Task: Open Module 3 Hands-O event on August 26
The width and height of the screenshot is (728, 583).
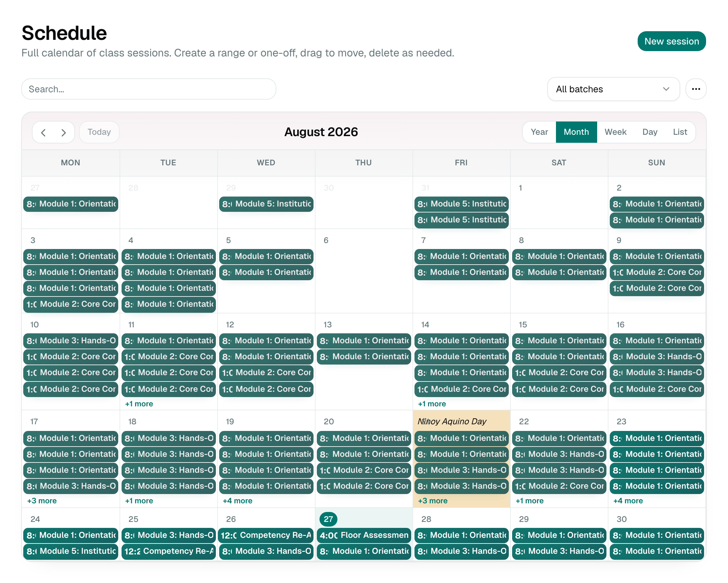Action: point(266,551)
